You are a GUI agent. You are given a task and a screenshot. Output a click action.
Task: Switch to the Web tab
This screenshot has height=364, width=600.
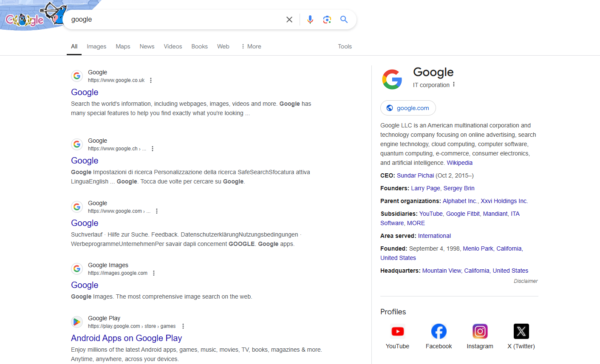pos(223,47)
